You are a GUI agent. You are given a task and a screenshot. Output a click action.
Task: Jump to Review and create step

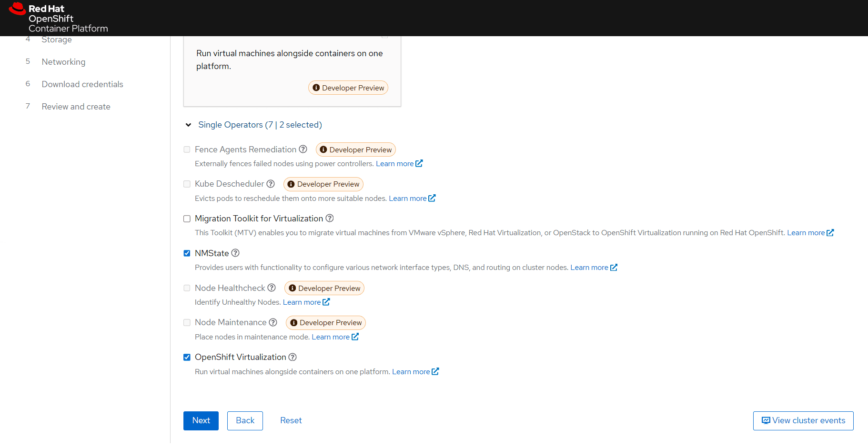click(x=76, y=107)
